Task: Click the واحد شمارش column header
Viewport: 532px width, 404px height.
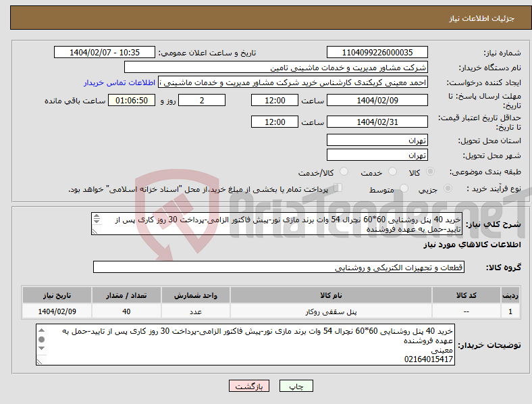Action: click(196, 295)
